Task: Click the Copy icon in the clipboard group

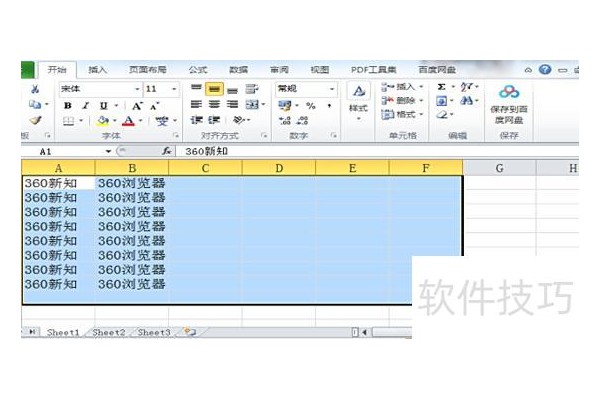Action: (x=35, y=104)
